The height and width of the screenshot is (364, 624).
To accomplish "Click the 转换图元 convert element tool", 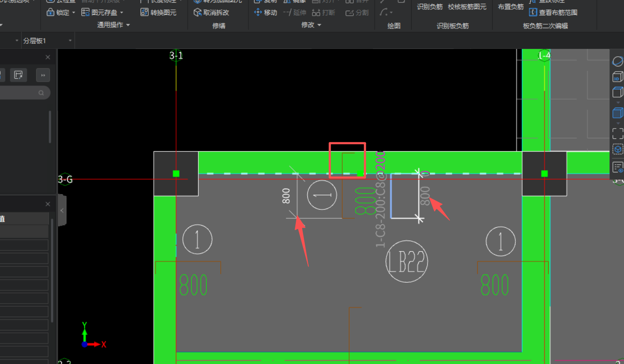I will 159,12.
